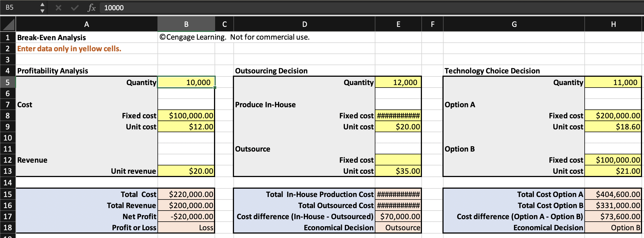
Task: Click the 'Profitability Analysis' heading
Action: (53, 71)
